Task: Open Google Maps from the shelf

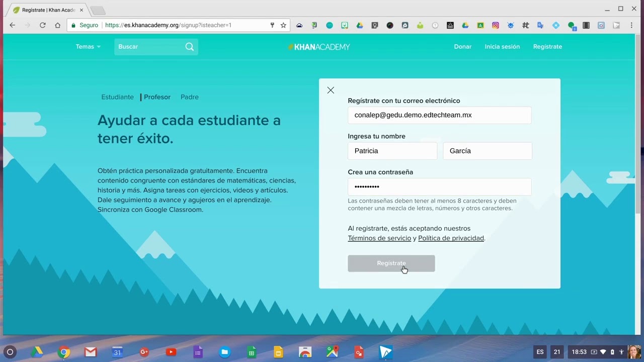Action: click(332, 352)
